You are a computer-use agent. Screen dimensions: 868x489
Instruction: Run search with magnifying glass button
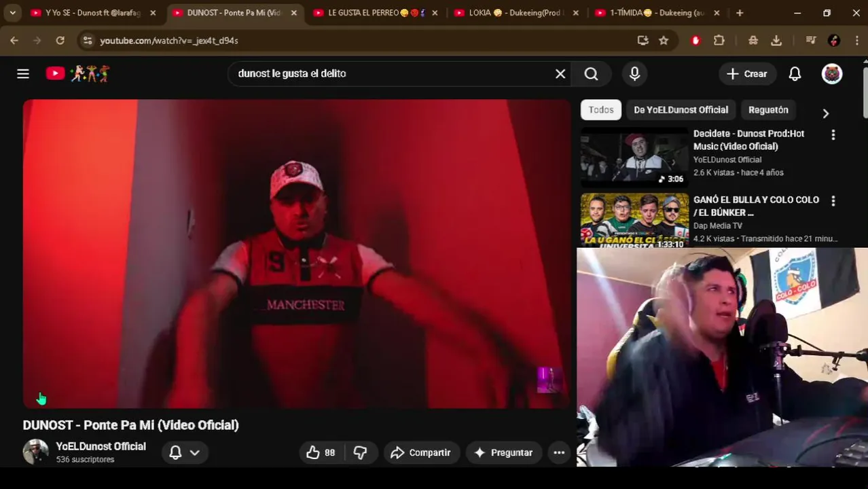[592, 73]
